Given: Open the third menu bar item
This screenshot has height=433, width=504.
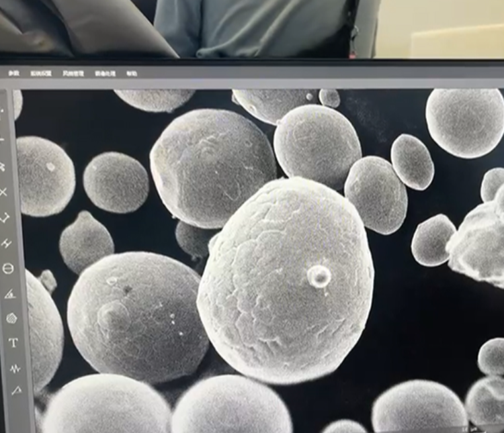Looking at the screenshot, I should pos(73,73).
